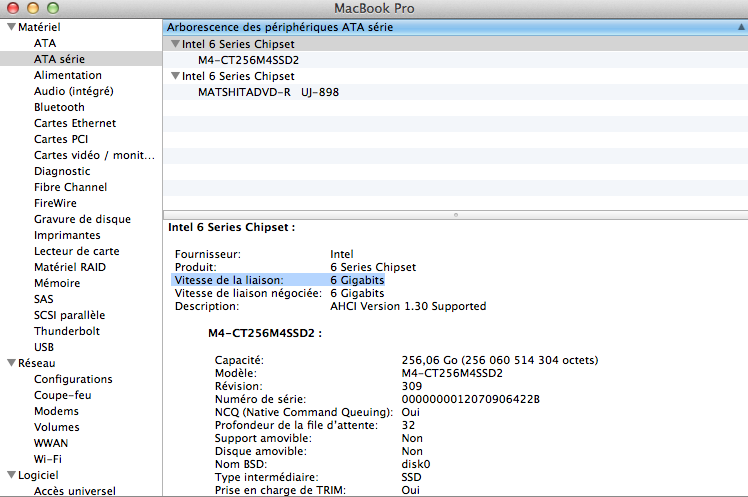The width and height of the screenshot is (748, 497).
Task: Select Gravure de disque entry
Action: point(82,219)
